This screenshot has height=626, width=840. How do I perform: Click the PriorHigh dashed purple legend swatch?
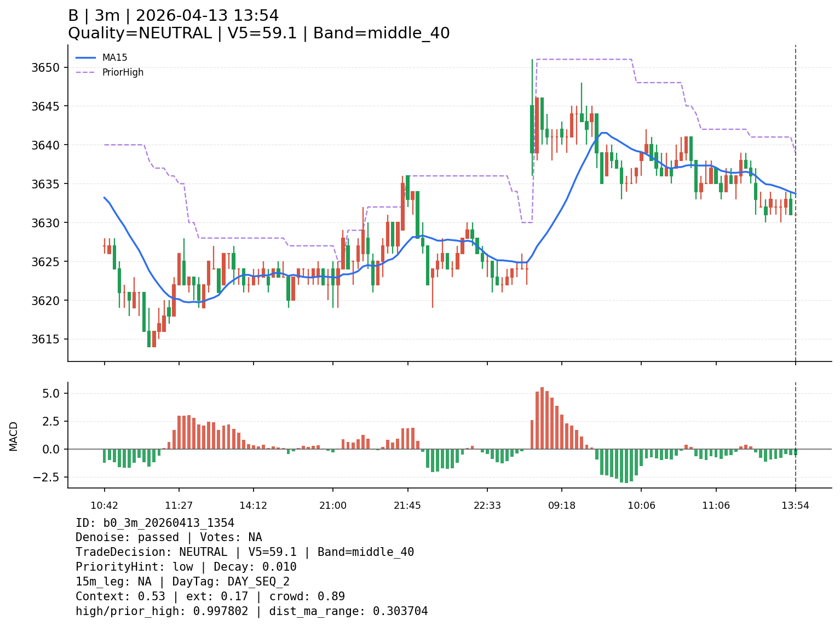tap(85, 72)
